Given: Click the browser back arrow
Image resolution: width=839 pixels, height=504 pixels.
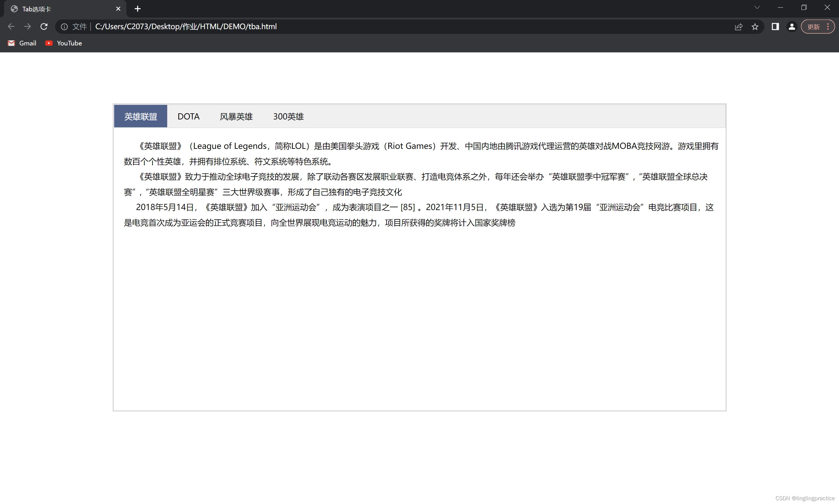Looking at the screenshot, I should 11,27.
